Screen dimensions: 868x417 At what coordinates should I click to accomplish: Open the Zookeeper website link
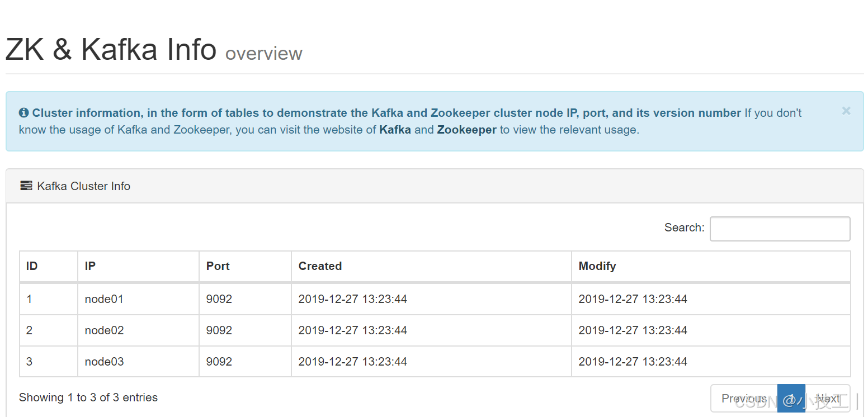tap(466, 130)
